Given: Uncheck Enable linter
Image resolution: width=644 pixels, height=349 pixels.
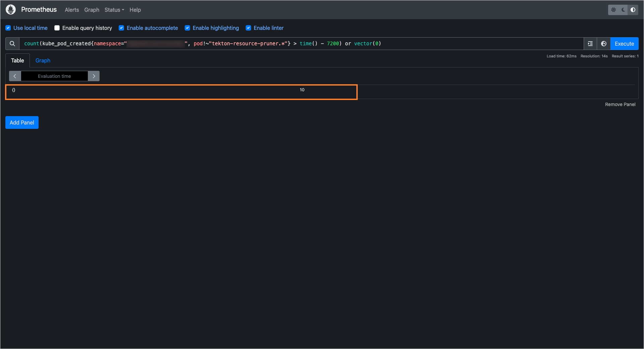Looking at the screenshot, I should point(248,28).
